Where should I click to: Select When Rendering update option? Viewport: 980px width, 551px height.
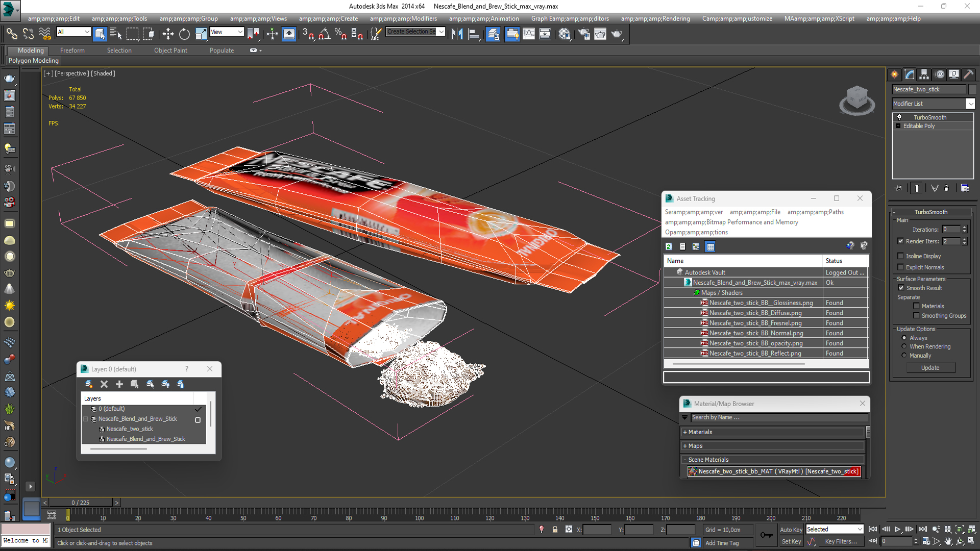(x=904, y=346)
